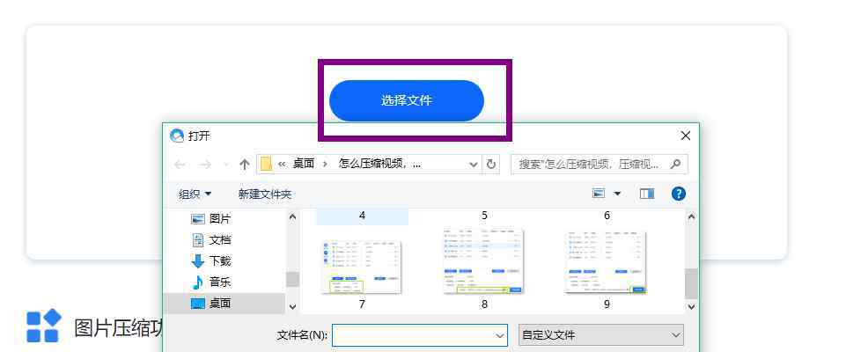Viewport: 868px width, 352px height.
Task: Click the magnifier search icon
Action: coord(675,165)
